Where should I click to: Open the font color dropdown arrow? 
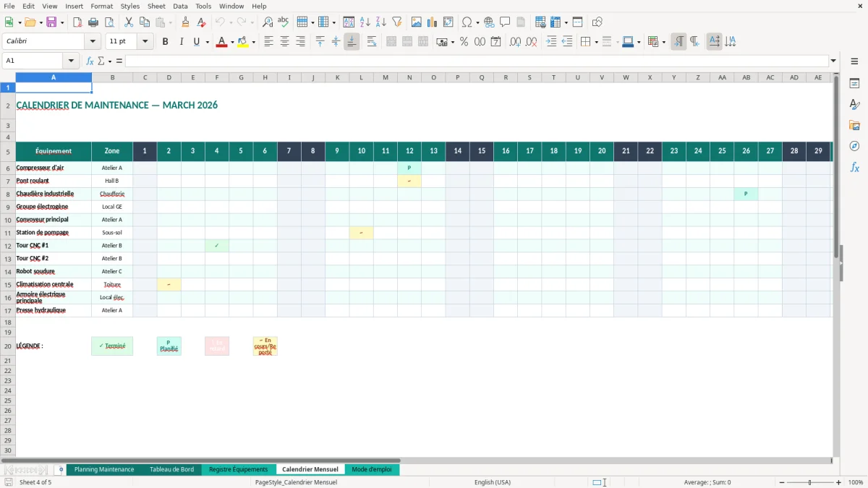pos(232,42)
